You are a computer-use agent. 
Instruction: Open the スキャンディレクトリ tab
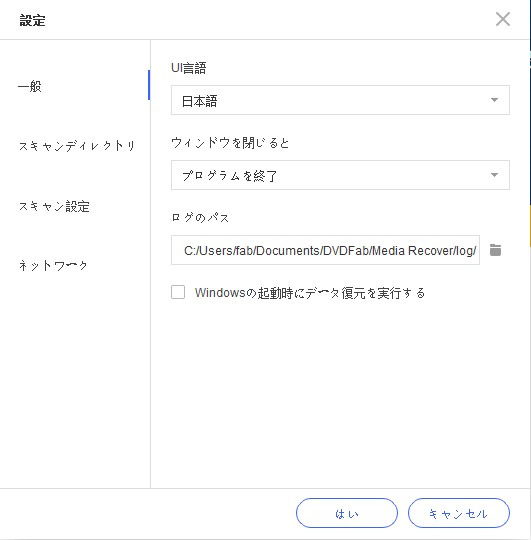pyautogui.click(x=77, y=146)
